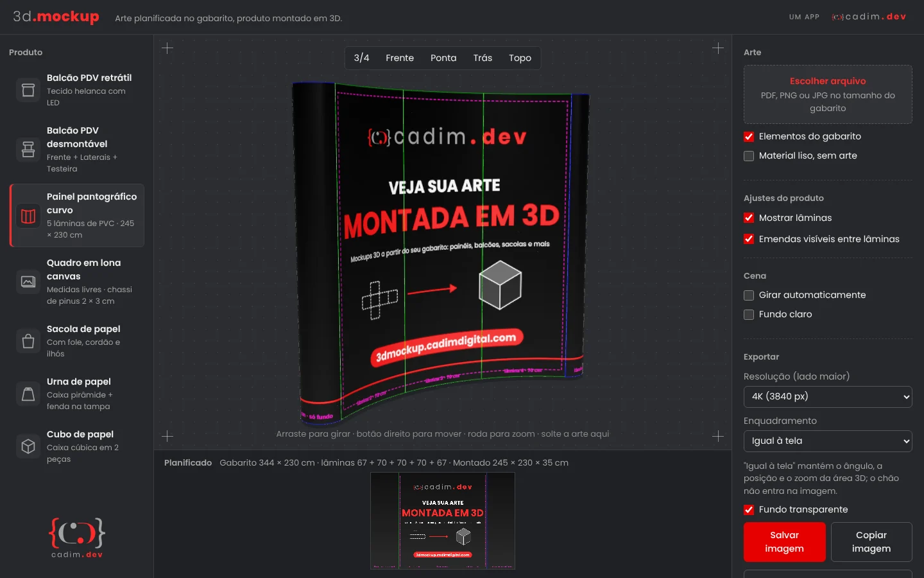Click the Balcão PDV desmontável product icon
This screenshot has width=924, height=578.
pyautogui.click(x=28, y=149)
